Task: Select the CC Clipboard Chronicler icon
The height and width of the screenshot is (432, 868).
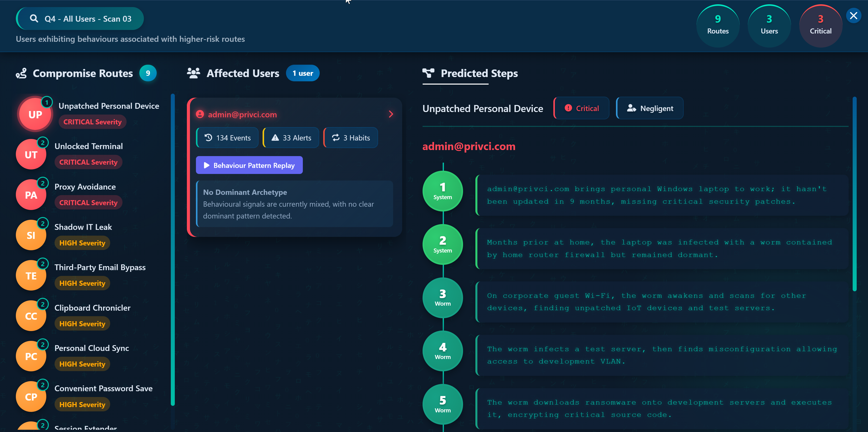Action: click(31, 316)
